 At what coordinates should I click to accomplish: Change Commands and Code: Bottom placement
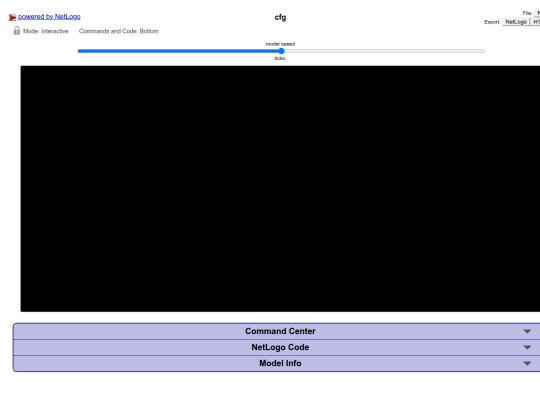[118, 31]
